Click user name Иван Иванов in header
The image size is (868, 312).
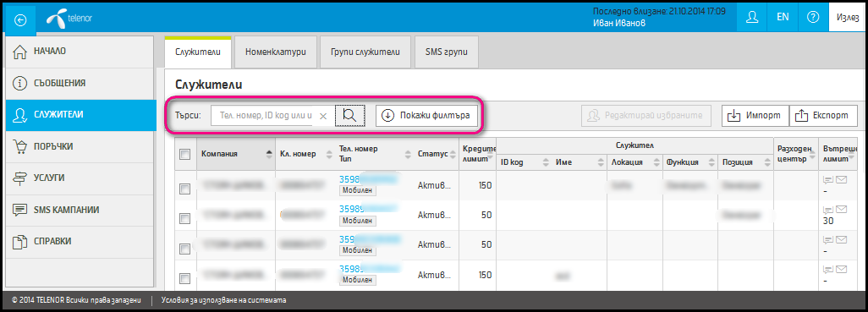[x=618, y=23]
